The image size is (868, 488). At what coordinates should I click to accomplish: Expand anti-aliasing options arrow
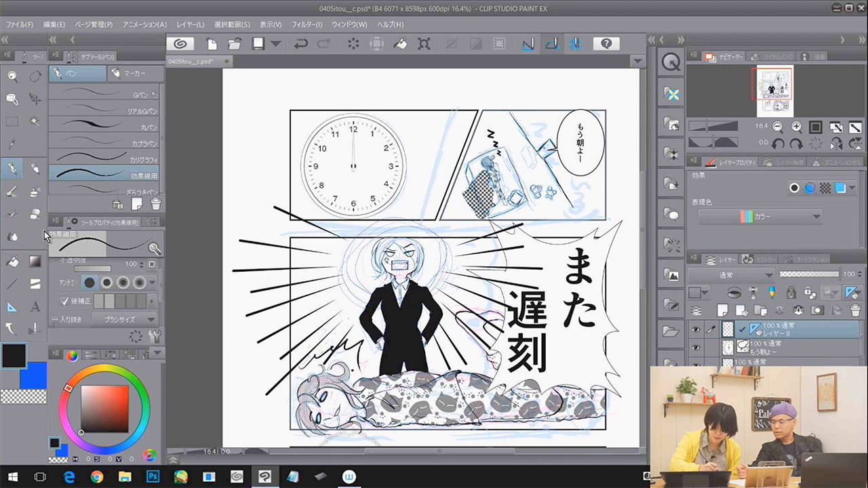pyautogui.click(x=153, y=283)
